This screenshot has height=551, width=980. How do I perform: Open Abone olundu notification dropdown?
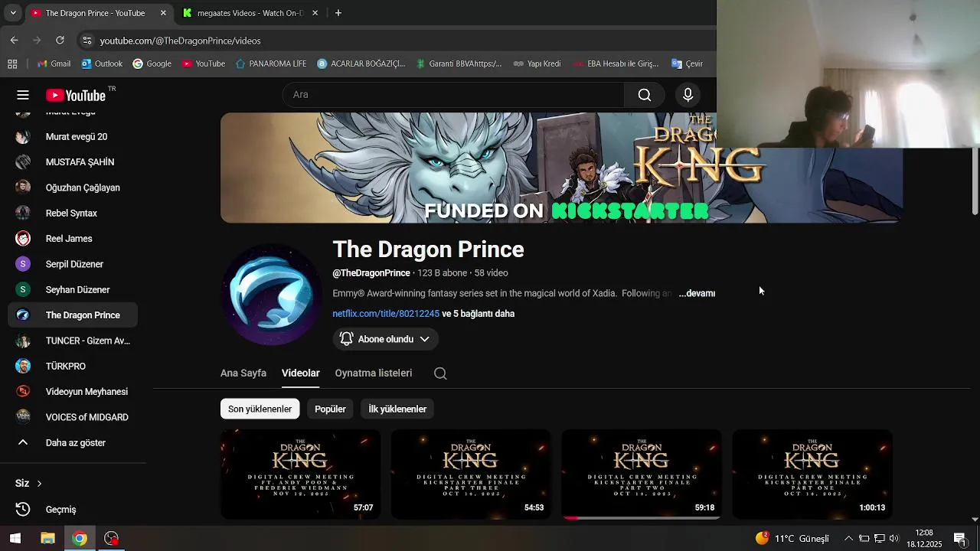click(x=386, y=339)
